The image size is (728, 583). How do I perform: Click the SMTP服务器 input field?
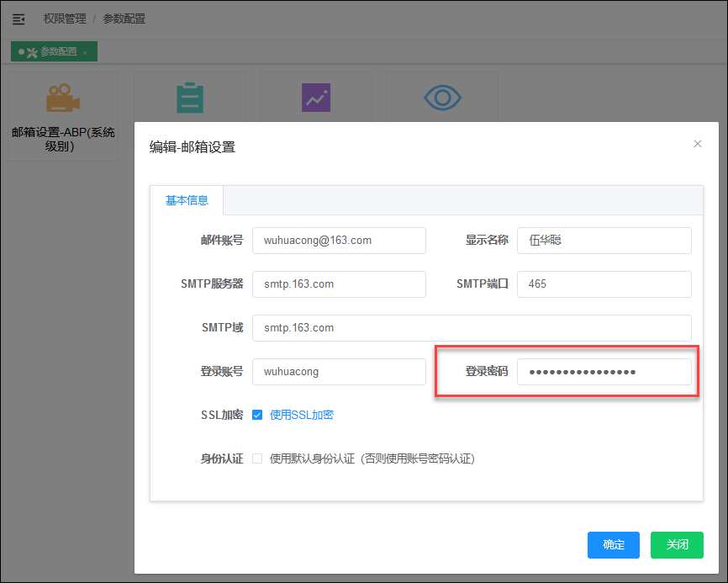point(339,284)
